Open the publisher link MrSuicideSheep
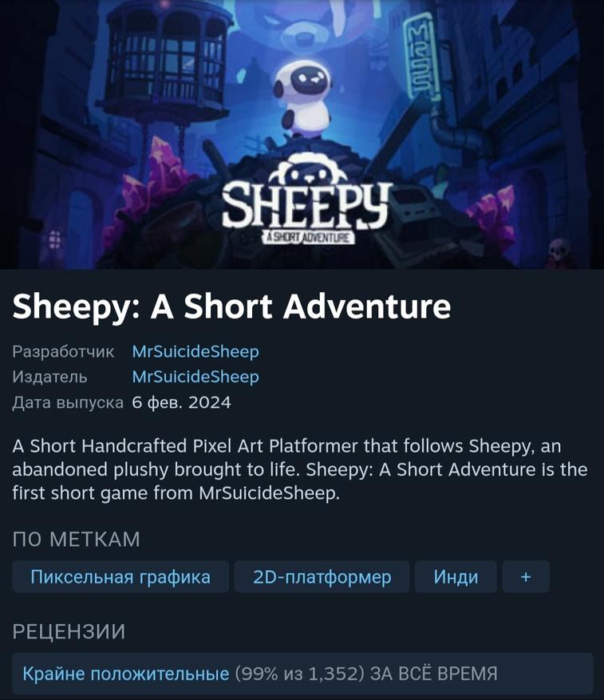 click(195, 377)
